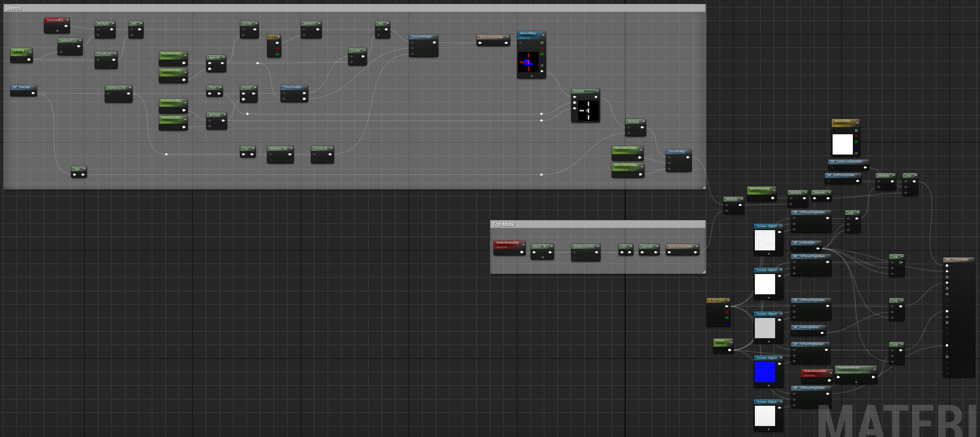Click green pin on 0.1,0.1,0.1 constant
980x437 pixels.
tap(727, 318)
